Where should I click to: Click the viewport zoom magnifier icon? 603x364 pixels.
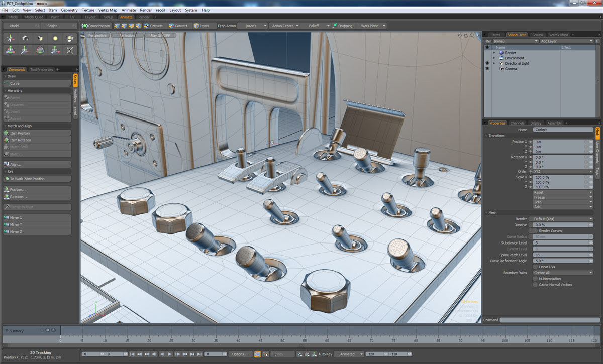pyautogui.click(x=472, y=35)
